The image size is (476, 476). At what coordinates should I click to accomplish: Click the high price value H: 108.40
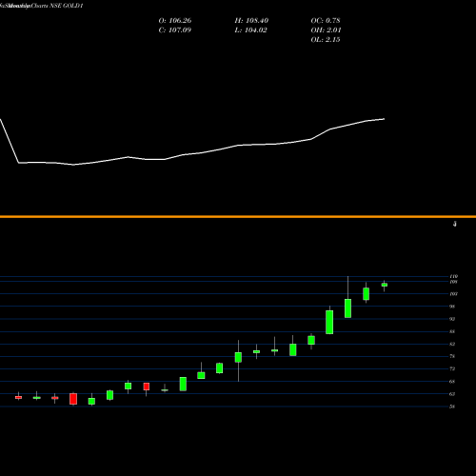coord(251,21)
